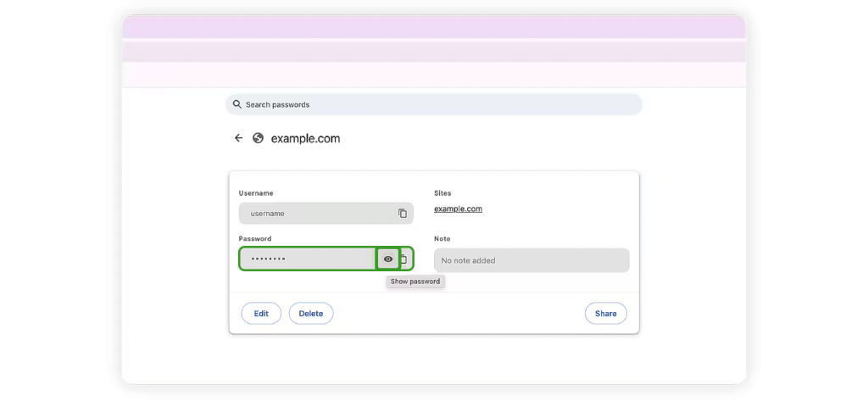Copy the password with the copy icon
The width and height of the screenshot is (868, 401).
pyautogui.click(x=404, y=259)
